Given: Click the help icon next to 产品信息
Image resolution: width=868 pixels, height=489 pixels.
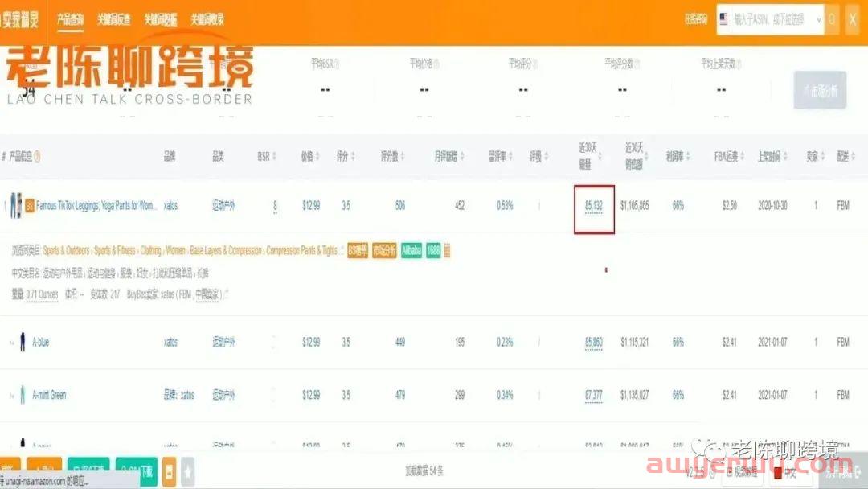Looking at the screenshot, I should coord(37,158).
